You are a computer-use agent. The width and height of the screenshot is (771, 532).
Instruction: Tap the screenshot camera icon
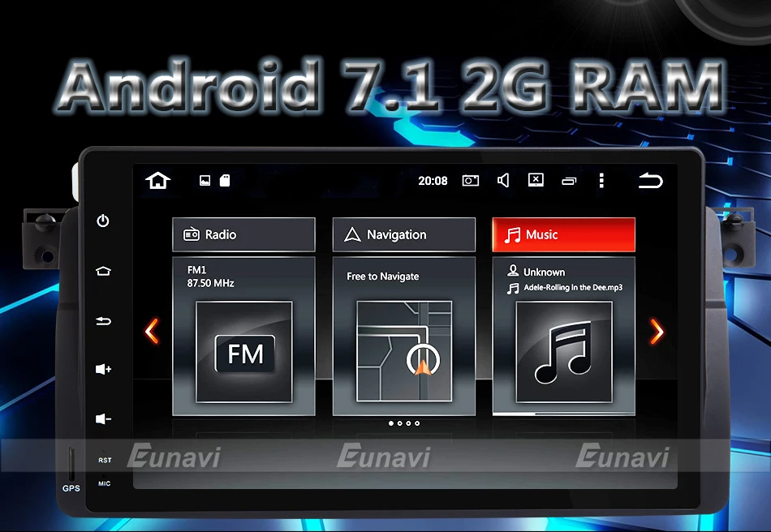pos(471,181)
